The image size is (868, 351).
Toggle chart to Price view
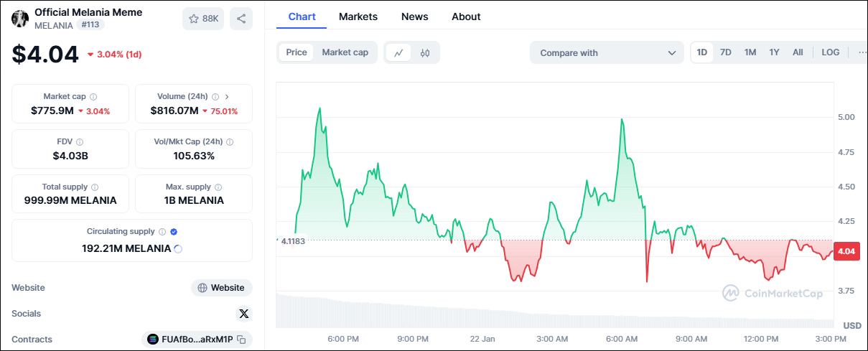pos(297,52)
